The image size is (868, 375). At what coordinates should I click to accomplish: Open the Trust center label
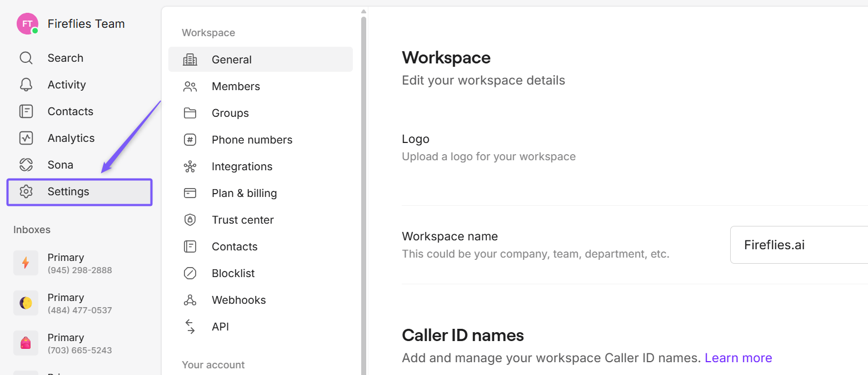(243, 220)
